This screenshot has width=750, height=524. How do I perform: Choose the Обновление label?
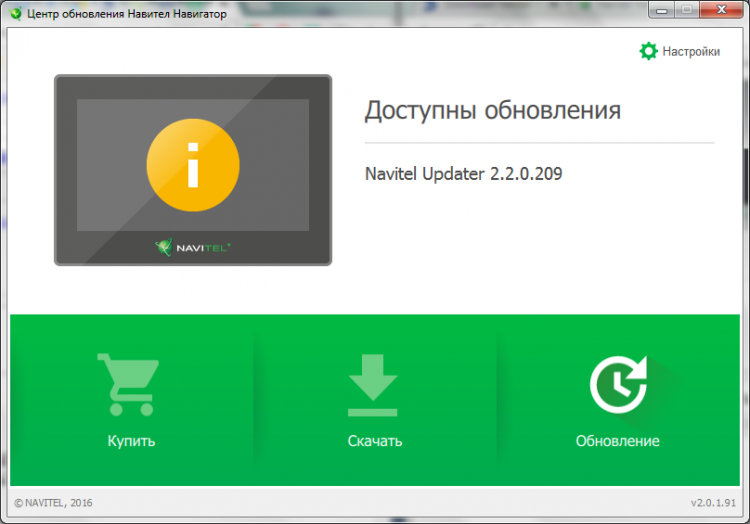click(x=618, y=441)
